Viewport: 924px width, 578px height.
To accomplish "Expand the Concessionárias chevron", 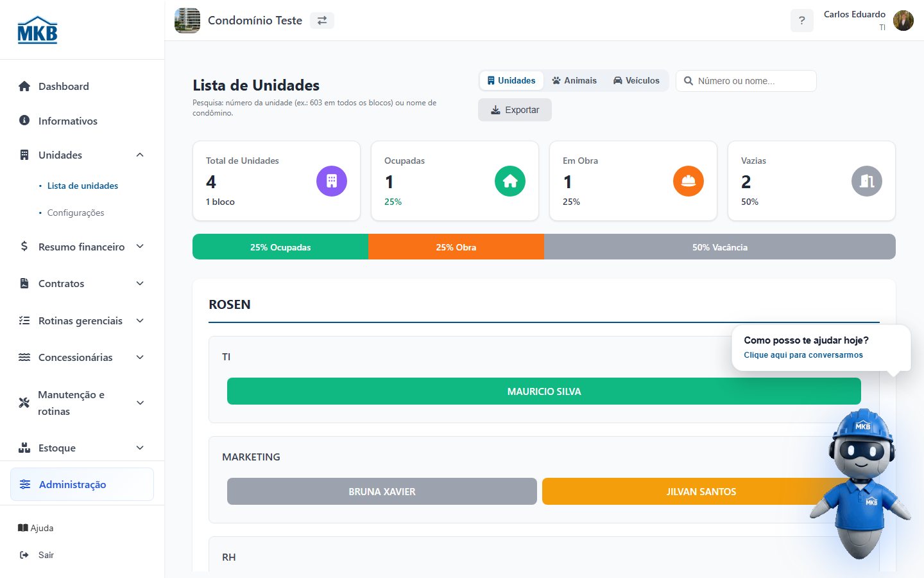I will [x=140, y=357].
